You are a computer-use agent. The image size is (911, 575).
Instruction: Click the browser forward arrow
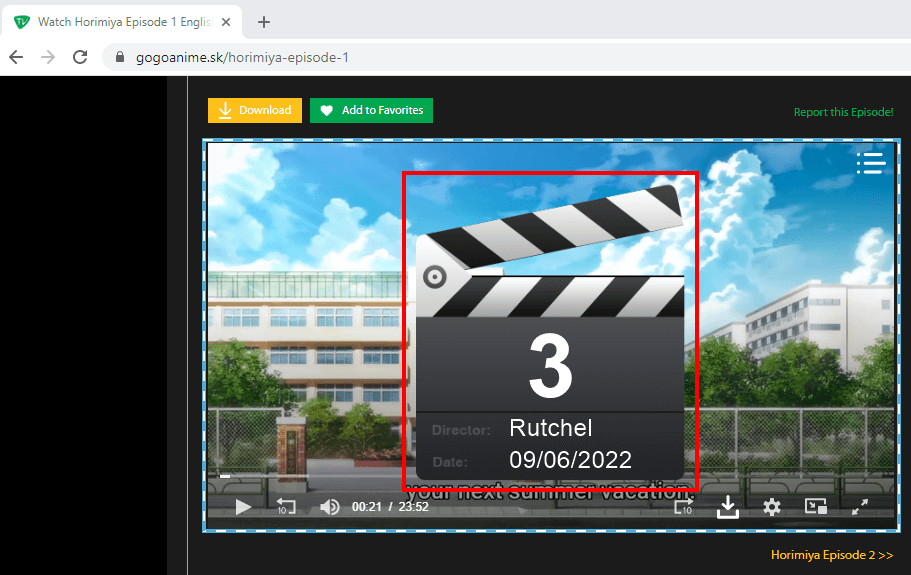[48, 57]
